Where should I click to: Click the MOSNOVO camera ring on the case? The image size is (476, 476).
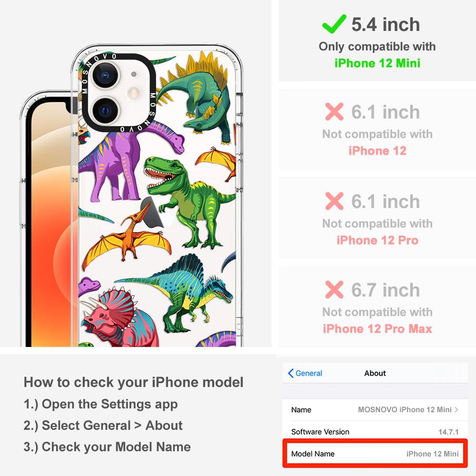pyautogui.click(x=119, y=93)
